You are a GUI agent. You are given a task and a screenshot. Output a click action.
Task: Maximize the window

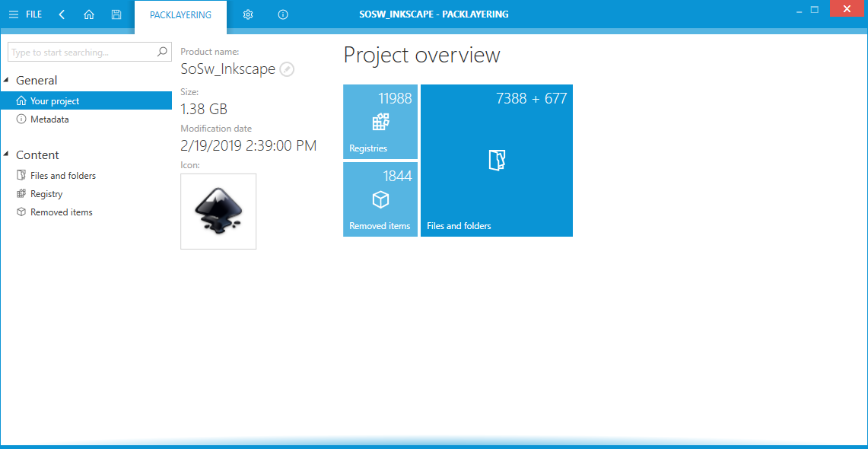[814, 9]
